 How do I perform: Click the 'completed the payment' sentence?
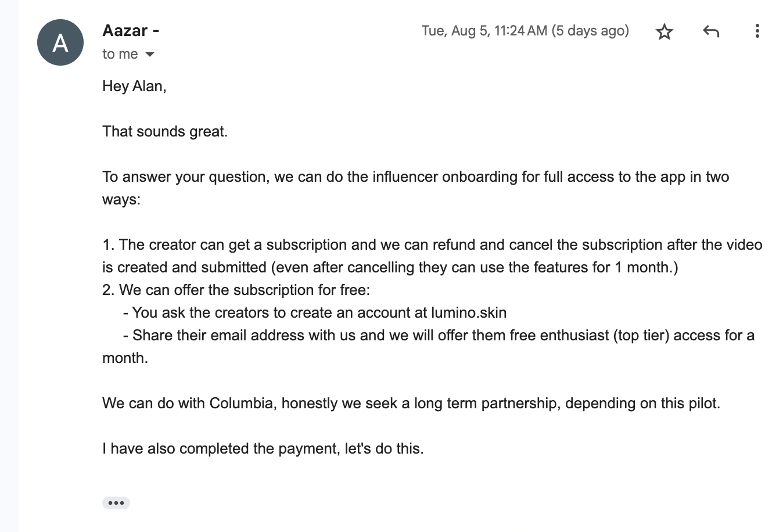click(x=263, y=448)
